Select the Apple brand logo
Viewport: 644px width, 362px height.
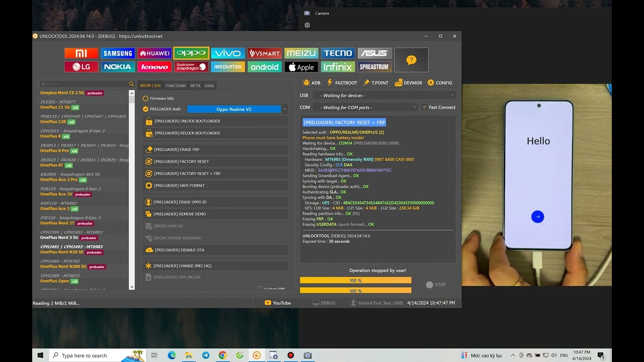pos(301,67)
